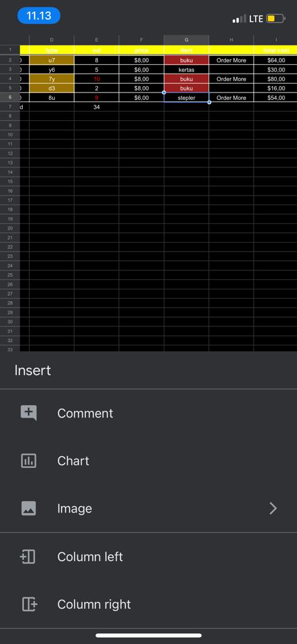
Task: Tap the Comment speech bubble icon
Action: click(x=29, y=413)
